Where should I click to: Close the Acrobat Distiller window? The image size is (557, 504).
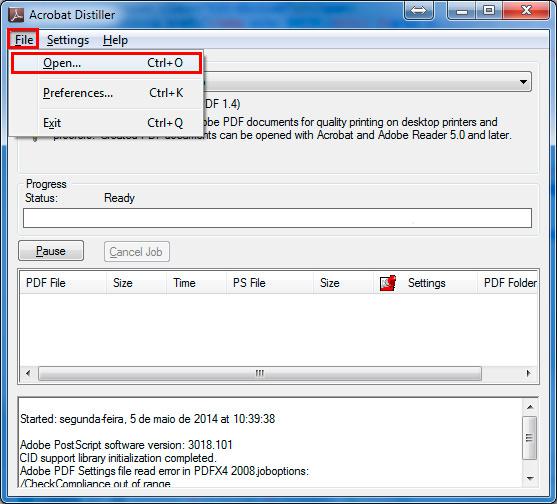[526, 11]
